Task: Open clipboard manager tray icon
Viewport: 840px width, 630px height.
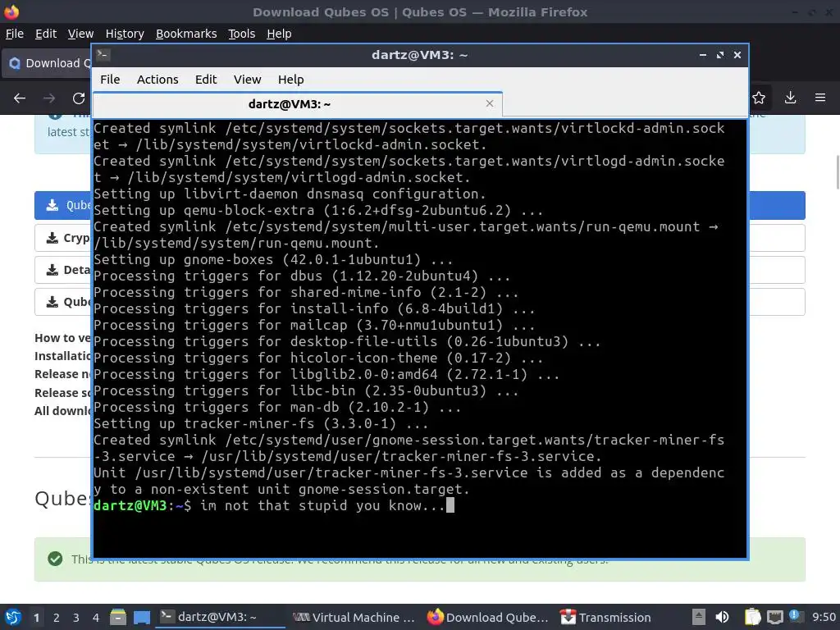Action: tap(752, 617)
